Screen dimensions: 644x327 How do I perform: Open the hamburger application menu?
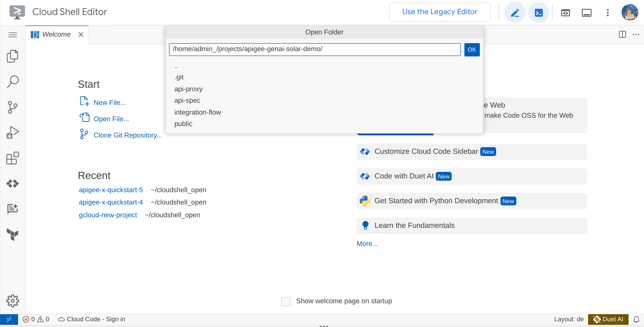click(x=13, y=35)
